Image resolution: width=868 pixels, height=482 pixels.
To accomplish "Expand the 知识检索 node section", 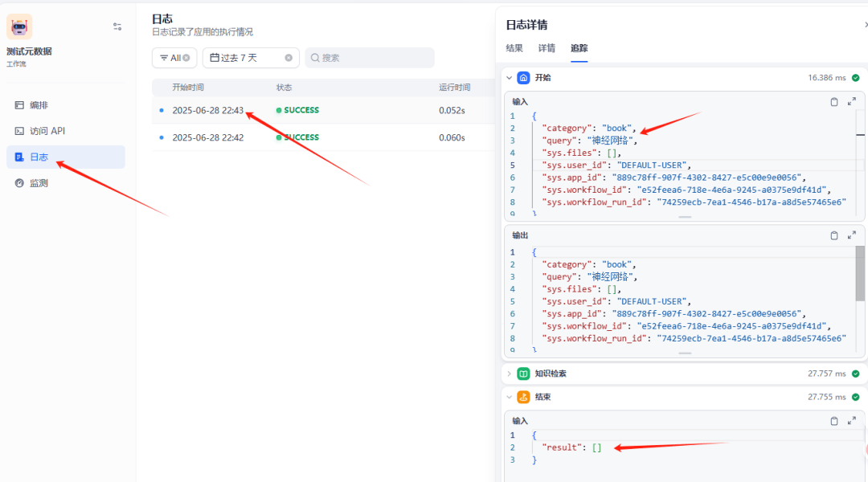I will [509, 374].
